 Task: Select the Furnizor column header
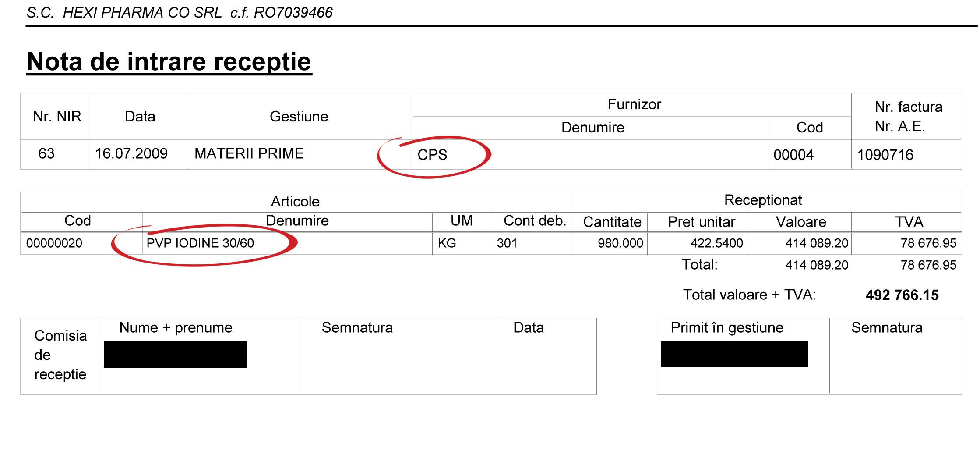(x=634, y=104)
